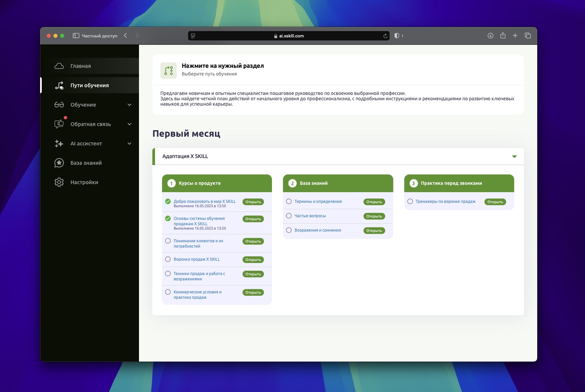Screen dimensions: 585x392
Task: Click Открыть for Добро пожаловать в мир X SKILL
Action: point(253,202)
